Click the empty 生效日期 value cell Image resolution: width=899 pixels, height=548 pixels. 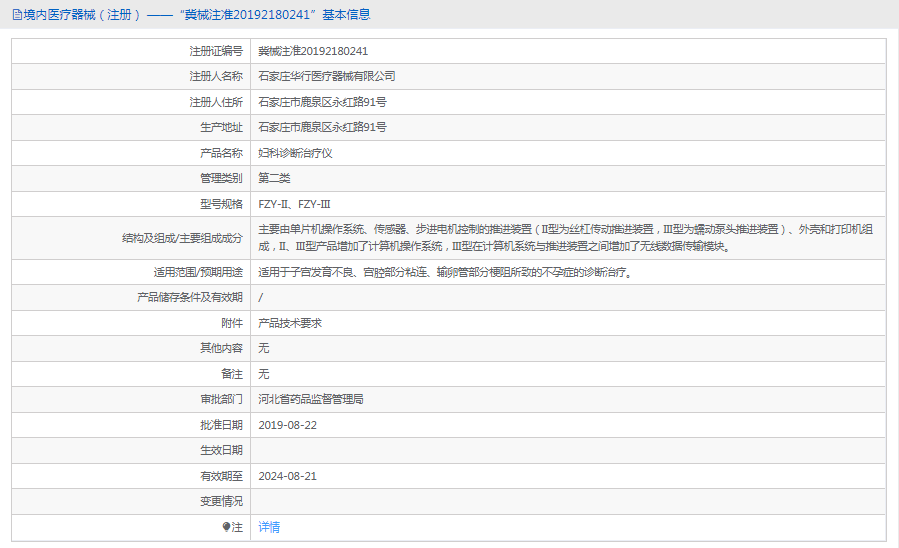[x=566, y=450]
